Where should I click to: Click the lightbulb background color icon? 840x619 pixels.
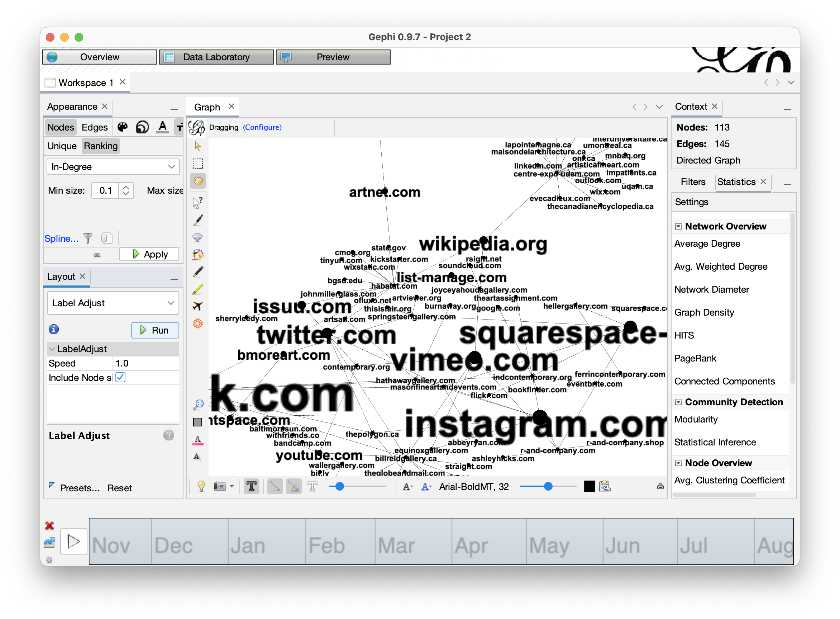coord(201,486)
